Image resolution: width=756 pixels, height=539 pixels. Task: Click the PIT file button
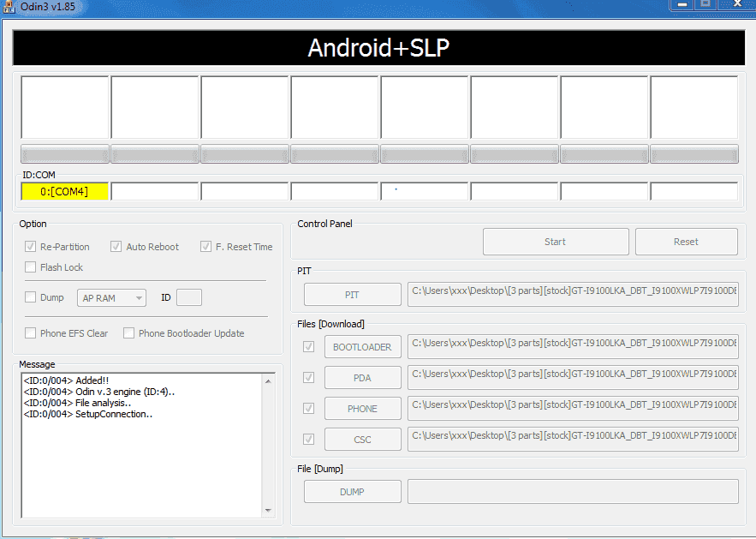pos(352,295)
